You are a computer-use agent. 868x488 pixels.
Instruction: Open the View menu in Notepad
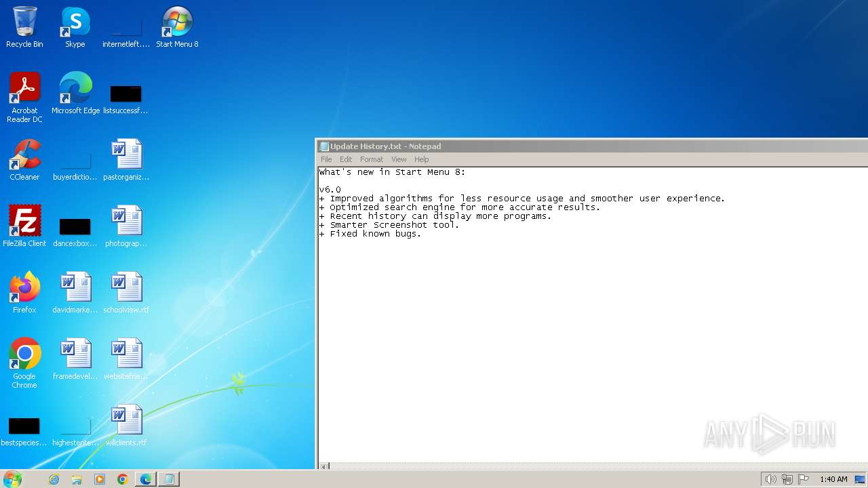pyautogui.click(x=399, y=159)
